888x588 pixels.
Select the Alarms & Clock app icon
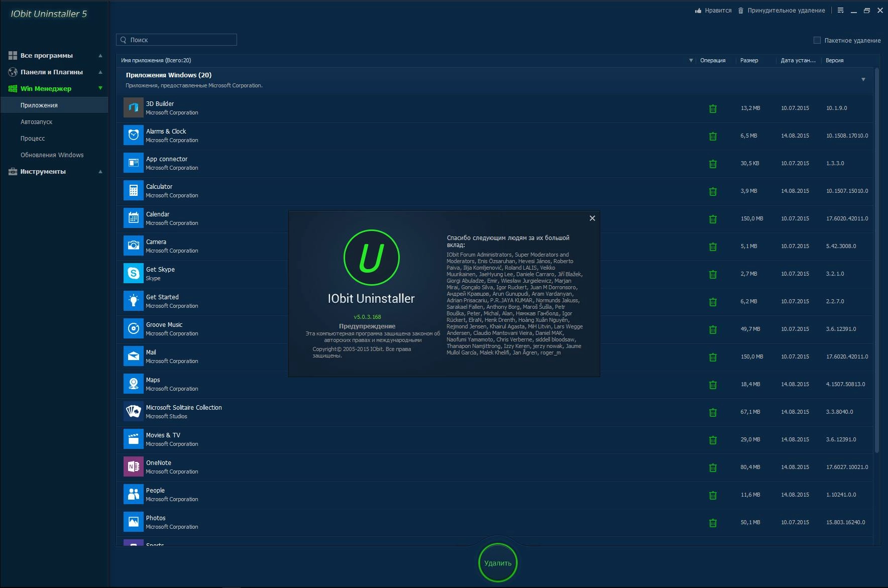point(134,135)
